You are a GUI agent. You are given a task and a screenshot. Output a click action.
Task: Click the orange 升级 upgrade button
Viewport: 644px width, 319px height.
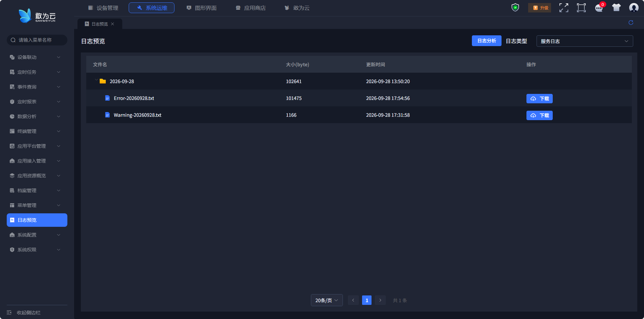pos(540,8)
